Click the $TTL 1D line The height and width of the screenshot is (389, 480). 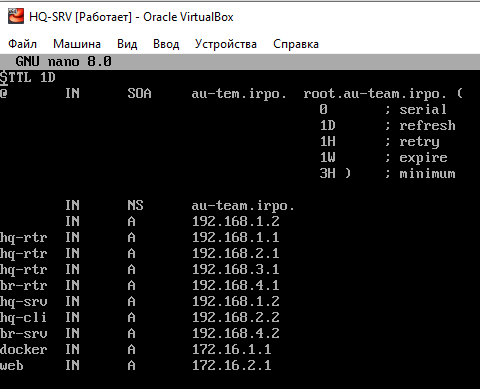click(x=28, y=78)
